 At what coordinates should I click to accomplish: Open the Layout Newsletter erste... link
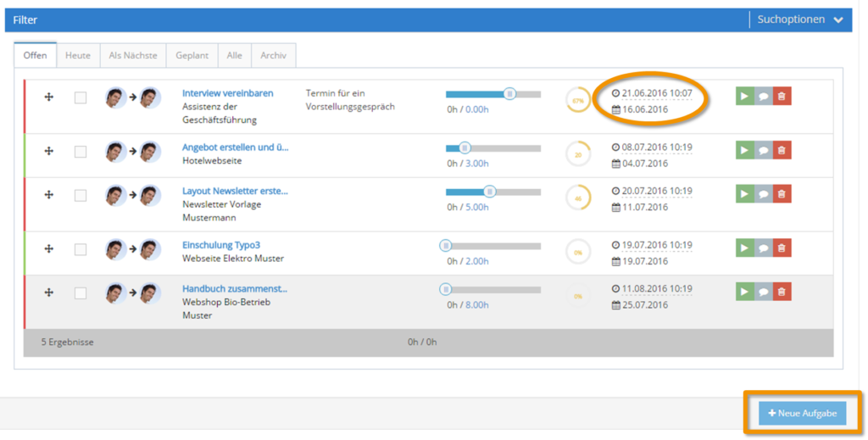235,191
